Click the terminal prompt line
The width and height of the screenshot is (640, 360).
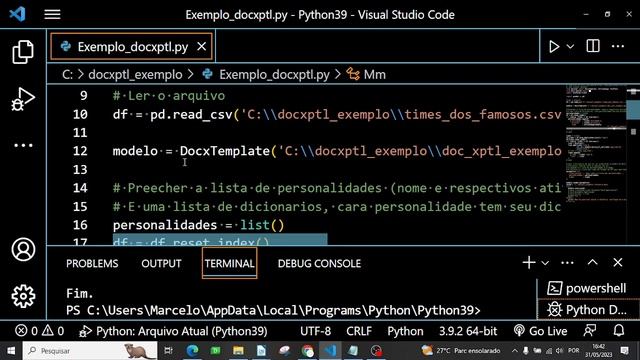tap(273, 310)
